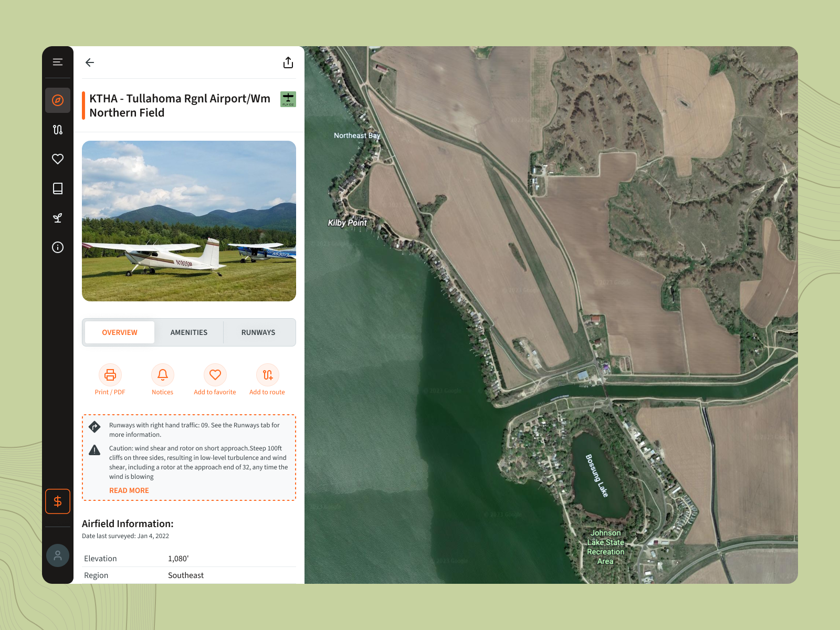The height and width of the screenshot is (630, 840).
Task: Open the share icon above the airport name
Action: 288,62
